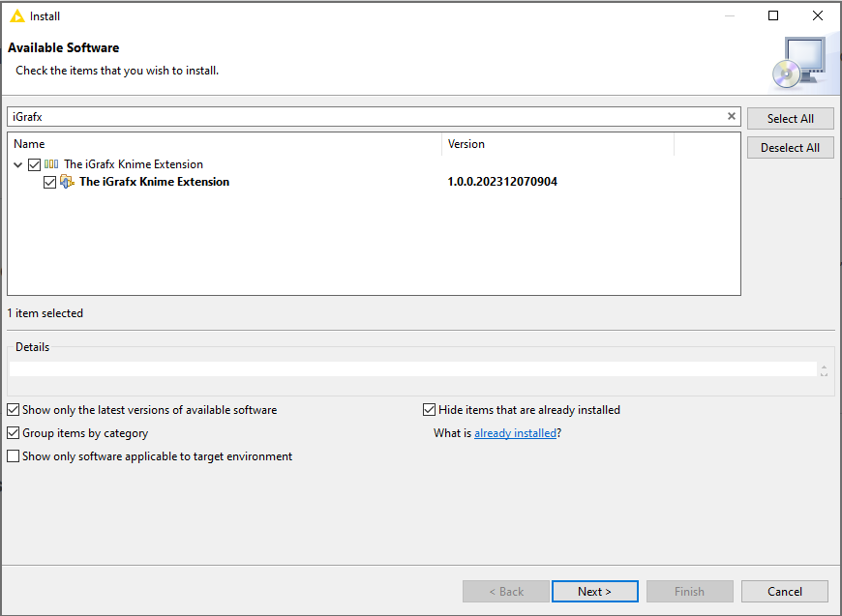Uncheck Hide items that are already installed

click(429, 409)
